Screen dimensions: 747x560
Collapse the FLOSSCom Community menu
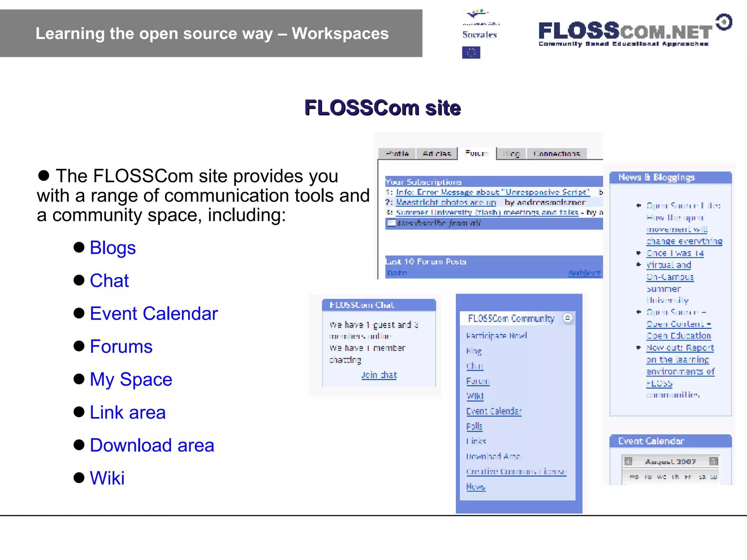click(567, 318)
